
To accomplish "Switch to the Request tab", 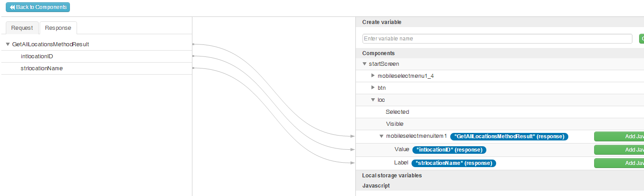I will 22,28.
